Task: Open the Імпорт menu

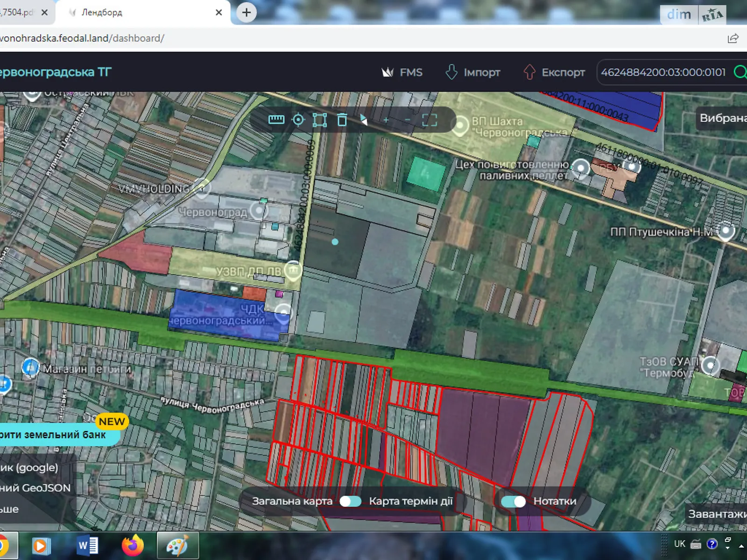Action: tap(472, 72)
